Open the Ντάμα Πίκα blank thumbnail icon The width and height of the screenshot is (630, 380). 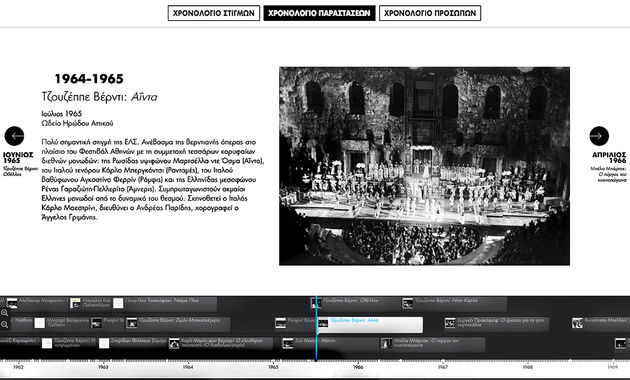click(x=118, y=303)
